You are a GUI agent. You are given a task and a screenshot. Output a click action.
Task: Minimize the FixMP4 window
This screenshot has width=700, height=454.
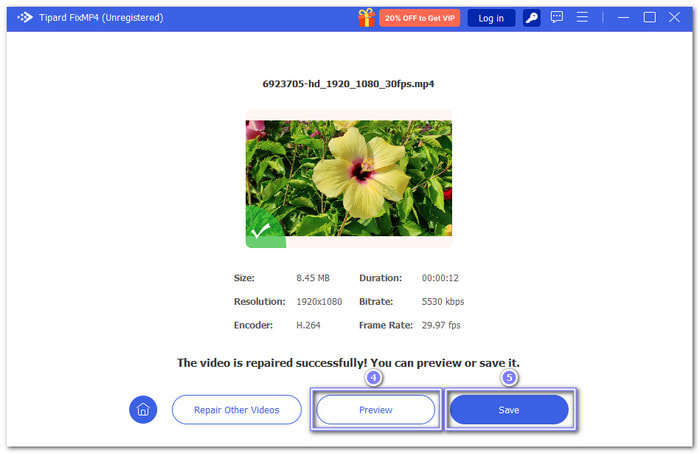click(x=623, y=18)
